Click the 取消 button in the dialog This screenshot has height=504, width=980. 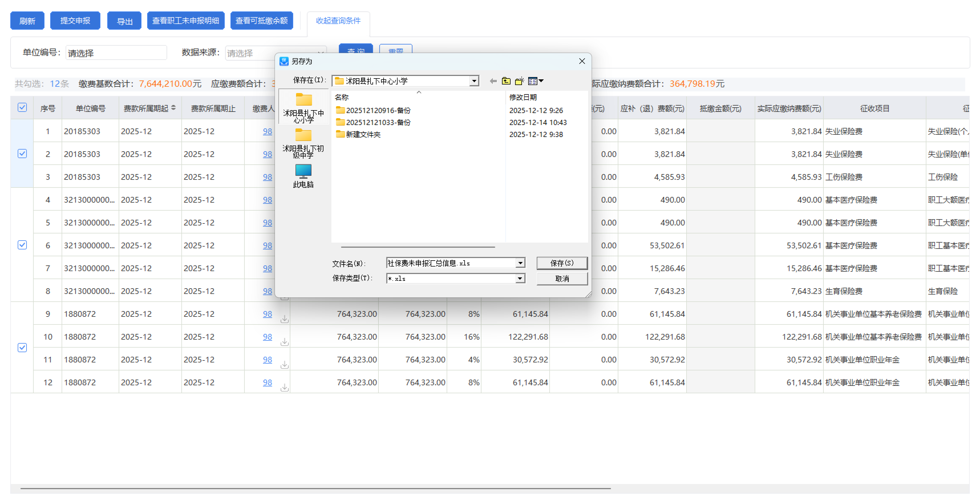(x=562, y=279)
